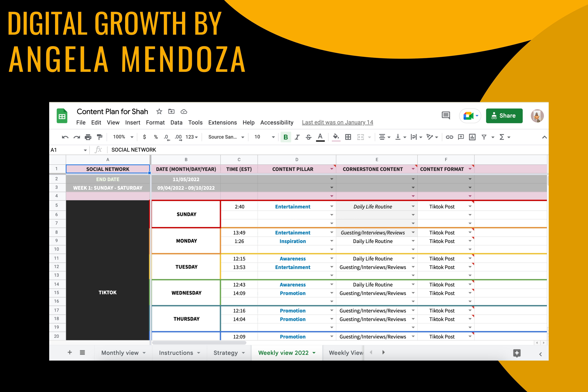Viewport: 588px width, 392px height.
Task: Open fill color picker
Action: coord(336,137)
